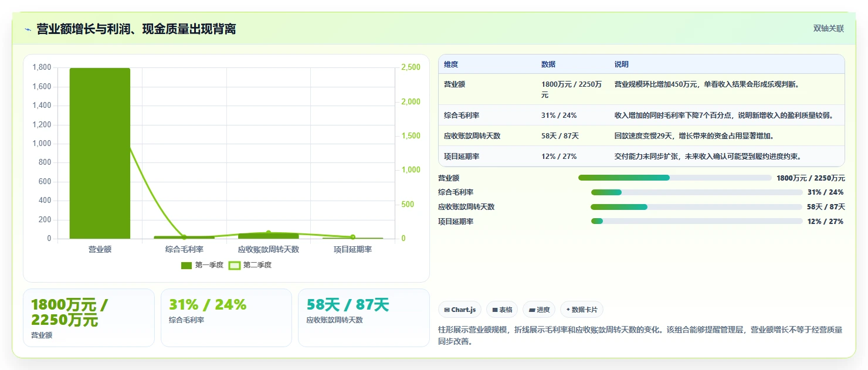Open the 1800万元 / 2250万元 data card

coord(89,318)
